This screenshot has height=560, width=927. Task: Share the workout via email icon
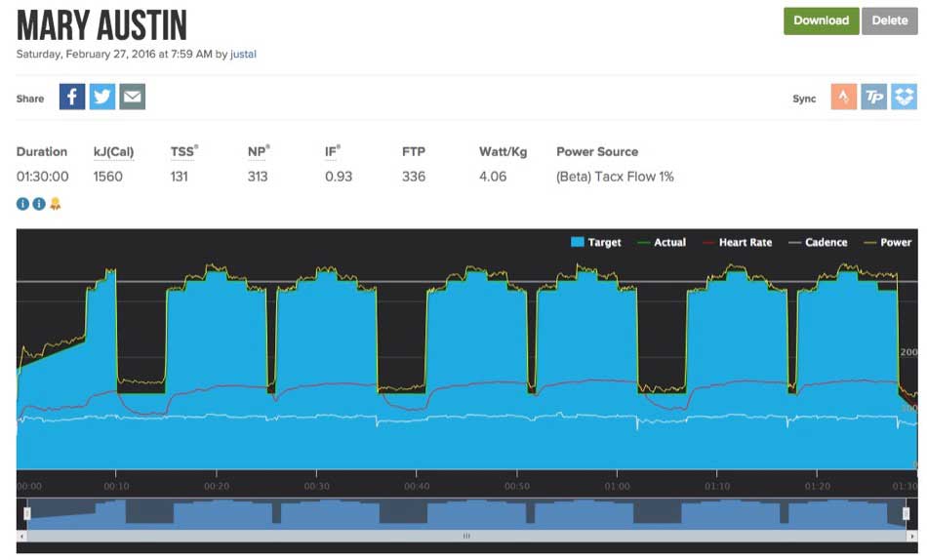tap(133, 97)
